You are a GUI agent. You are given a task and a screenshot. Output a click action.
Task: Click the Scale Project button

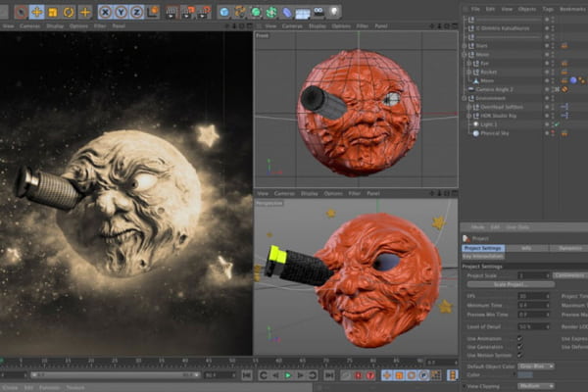[511, 285]
